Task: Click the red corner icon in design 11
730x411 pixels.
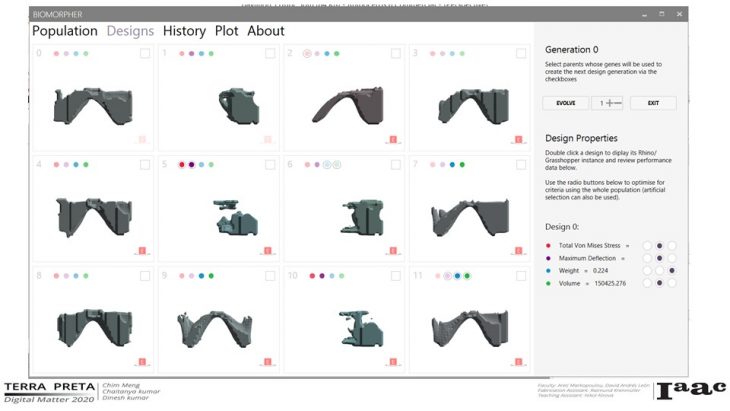Action: coord(518,361)
